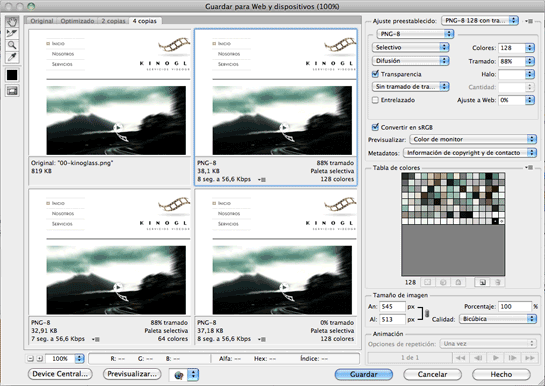Screen dimensions: 545x386
Task: Open Device Central button
Action: [x=60, y=374]
